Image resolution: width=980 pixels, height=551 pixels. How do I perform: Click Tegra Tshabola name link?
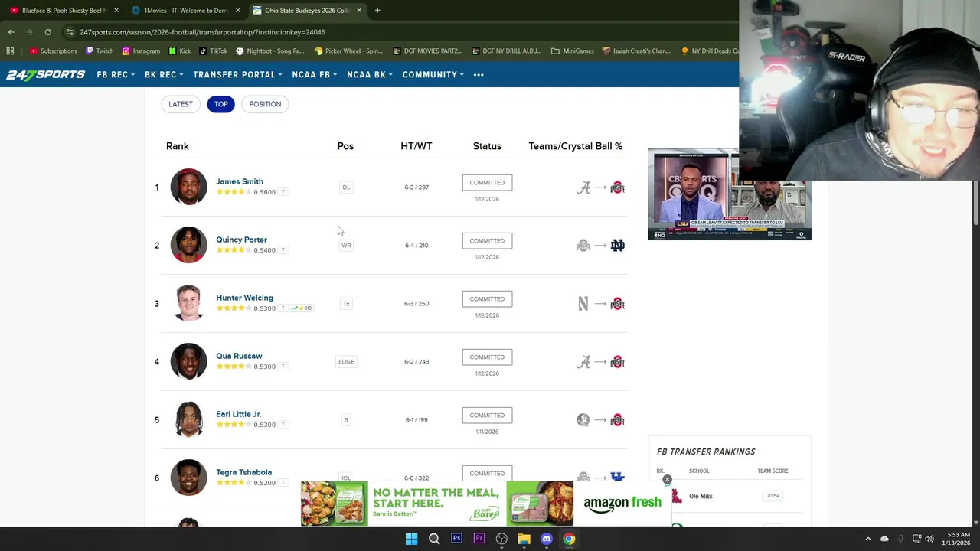click(243, 472)
